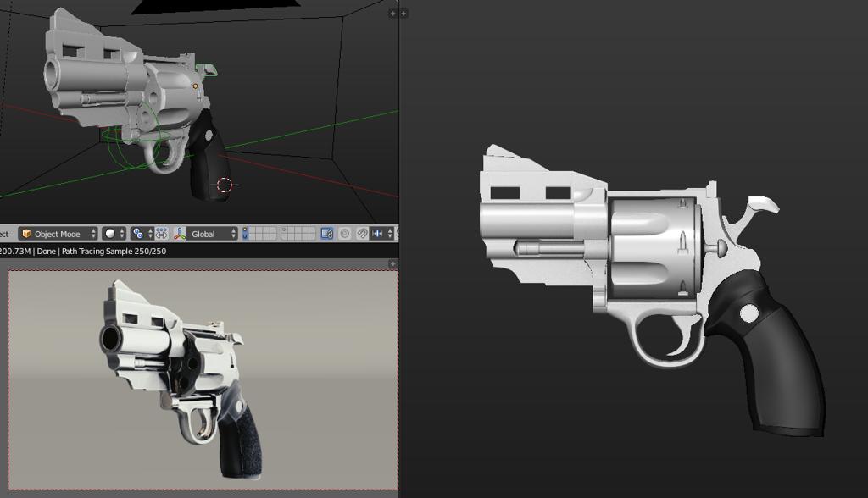Enable proportional editing circle icon

pos(345,234)
